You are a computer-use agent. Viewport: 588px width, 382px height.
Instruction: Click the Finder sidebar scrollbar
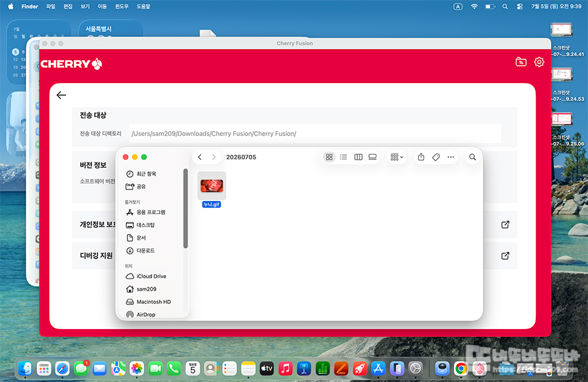186,208
